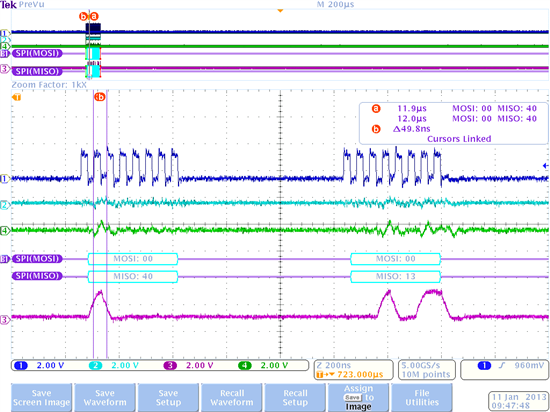
Task: Select the green channel 4 badge
Action: 244,366
